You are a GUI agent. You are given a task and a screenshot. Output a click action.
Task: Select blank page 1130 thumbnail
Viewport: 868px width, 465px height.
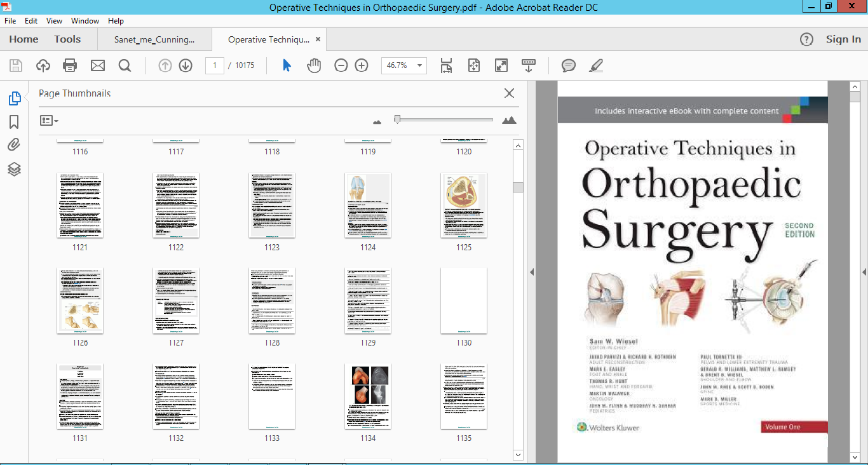464,300
